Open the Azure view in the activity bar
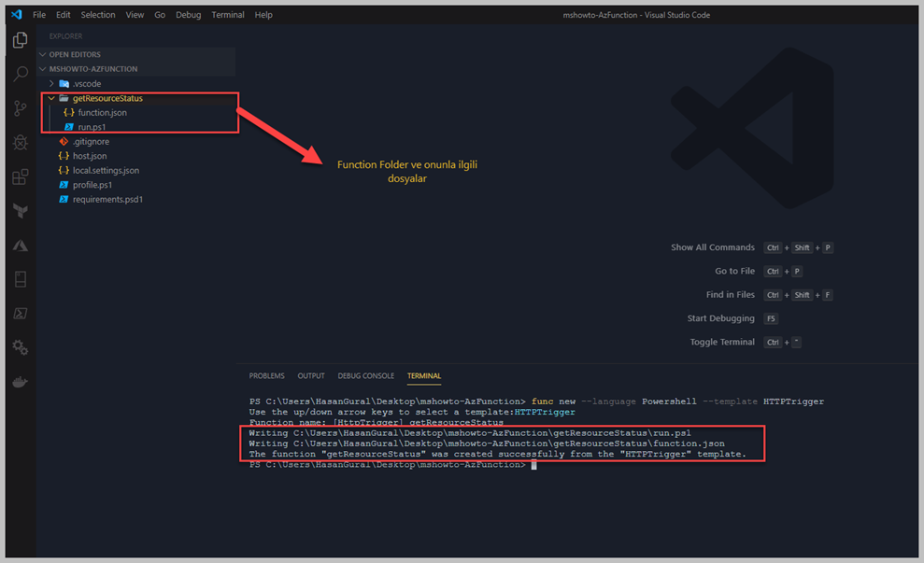The width and height of the screenshot is (924, 563). [20, 245]
